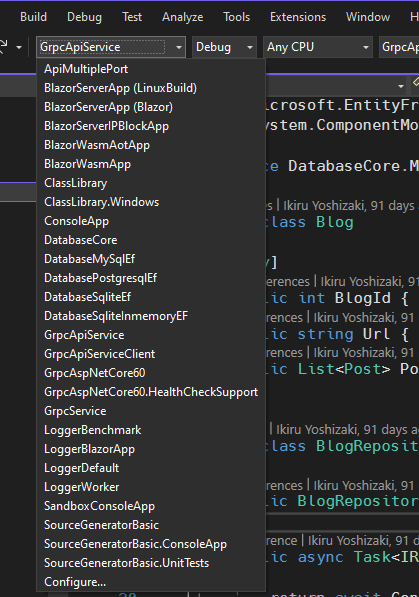Open Configure... startup projects option
This screenshot has height=597, width=419.
click(x=151, y=582)
